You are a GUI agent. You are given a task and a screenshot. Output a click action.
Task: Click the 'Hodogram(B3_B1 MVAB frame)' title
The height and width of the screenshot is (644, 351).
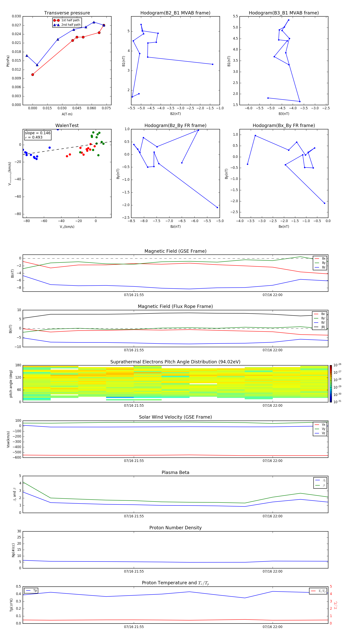click(284, 13)
